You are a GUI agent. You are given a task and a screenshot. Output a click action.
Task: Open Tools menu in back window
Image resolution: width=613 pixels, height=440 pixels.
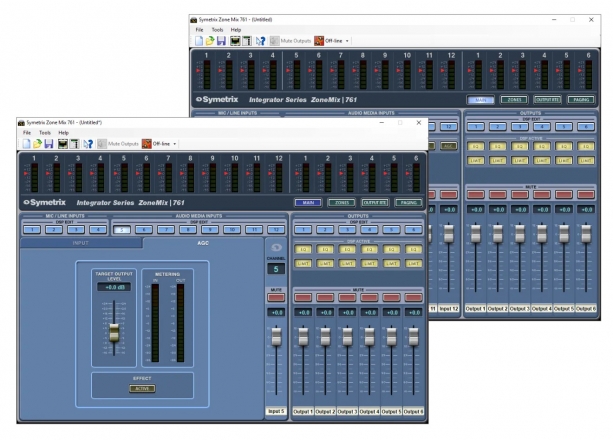(x=217, y=30)
